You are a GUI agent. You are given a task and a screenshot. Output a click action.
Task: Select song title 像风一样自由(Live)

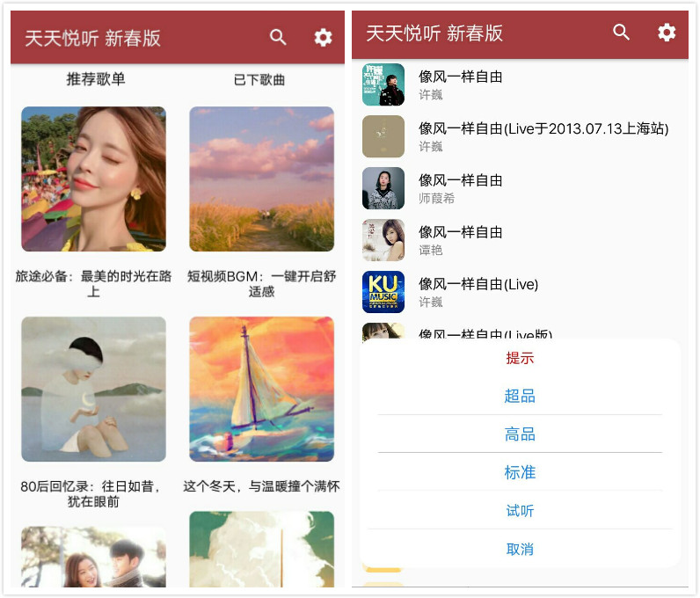tap(478, 284)
